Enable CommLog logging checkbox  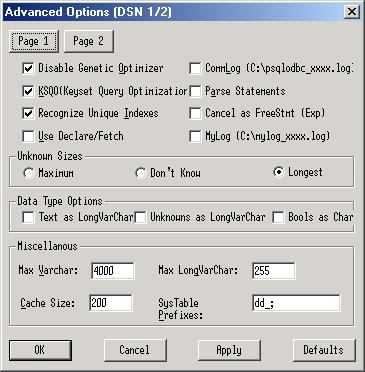[195, 68]
